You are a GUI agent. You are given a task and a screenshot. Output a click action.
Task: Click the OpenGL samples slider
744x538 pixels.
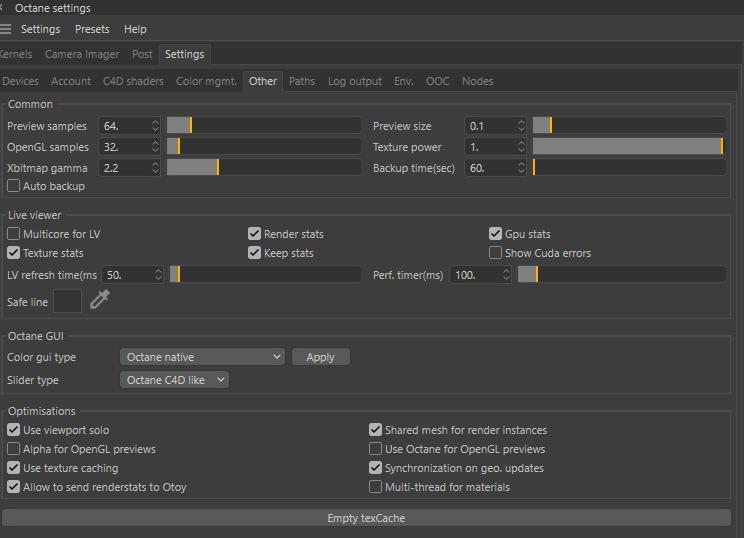264,147
